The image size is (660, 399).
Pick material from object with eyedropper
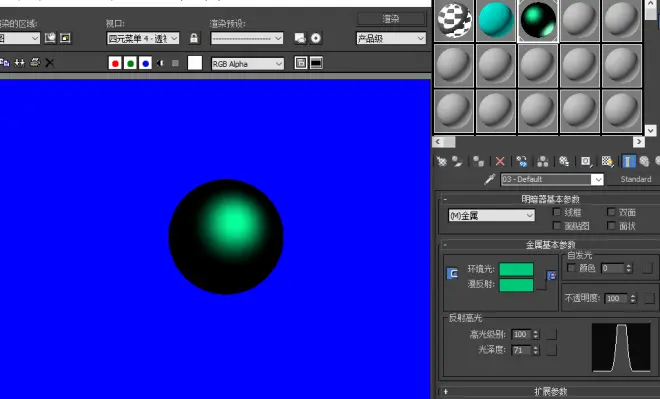[x=489, y=179]
